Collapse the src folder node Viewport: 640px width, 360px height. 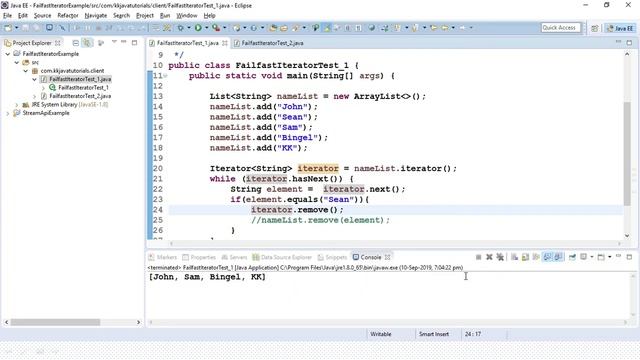[17, 62]
